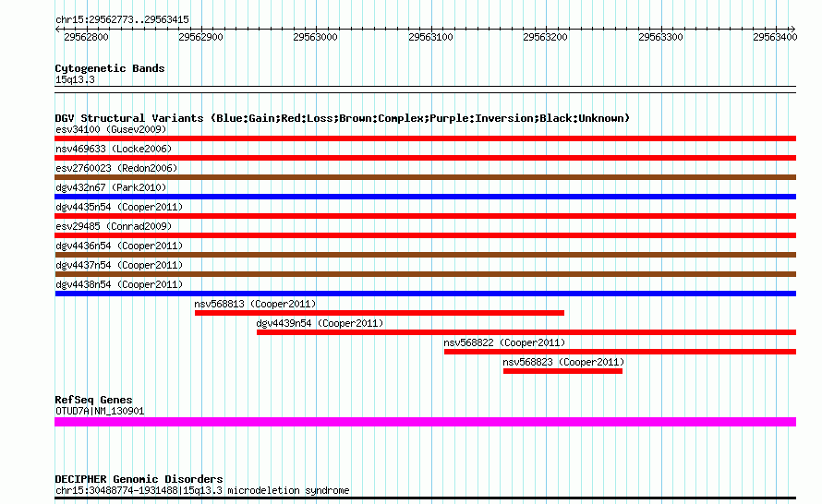Click ruler position 29563400
Viewport: 822px width, 504px height.
click(775, 37)
